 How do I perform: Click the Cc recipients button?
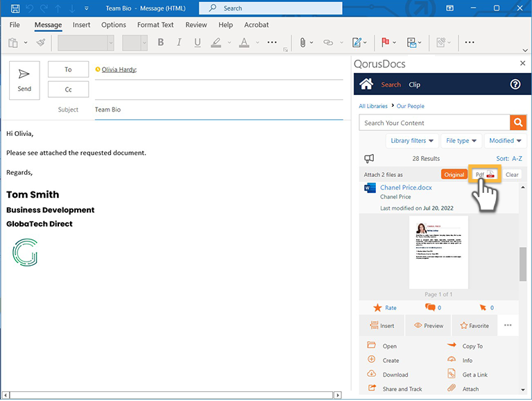point(68,89)
